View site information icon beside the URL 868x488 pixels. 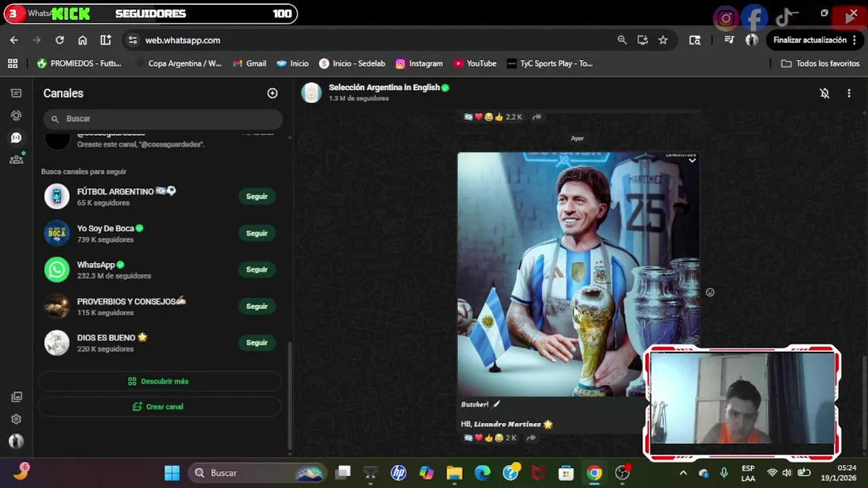[x=133, y=40]
